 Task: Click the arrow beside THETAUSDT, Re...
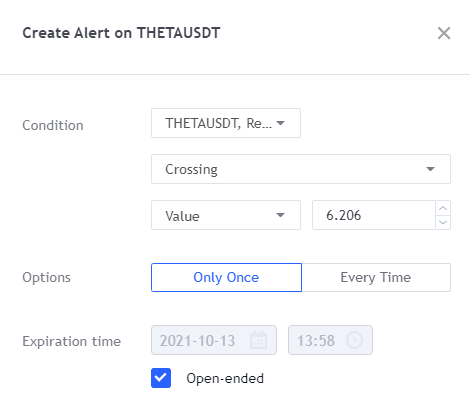click(281, 123)
